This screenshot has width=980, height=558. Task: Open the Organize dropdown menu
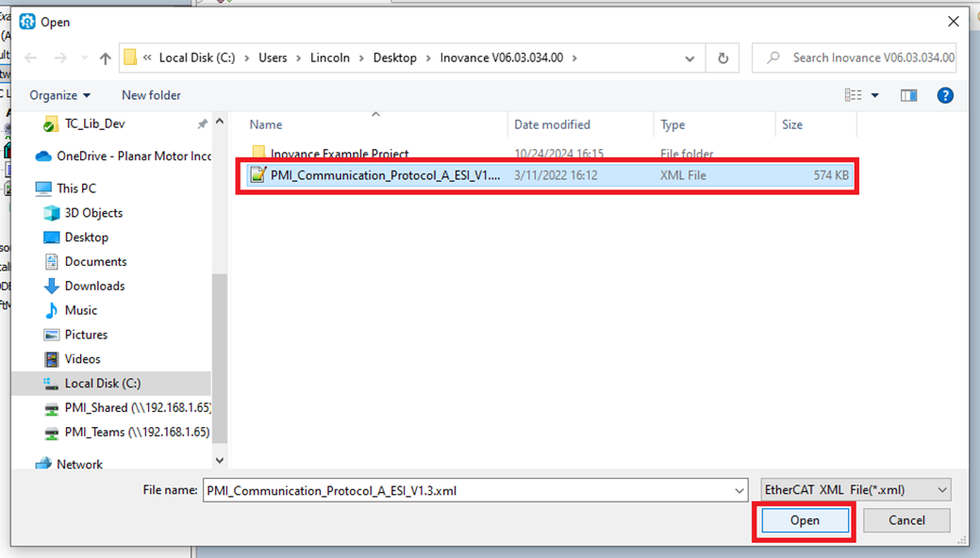tap(59, 95)
